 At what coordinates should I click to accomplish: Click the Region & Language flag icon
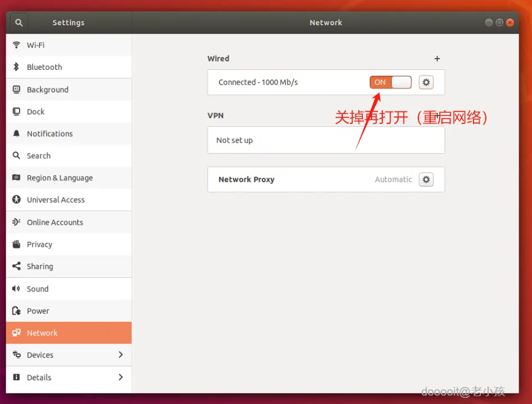pyautogui.click(x=16, y=177)
